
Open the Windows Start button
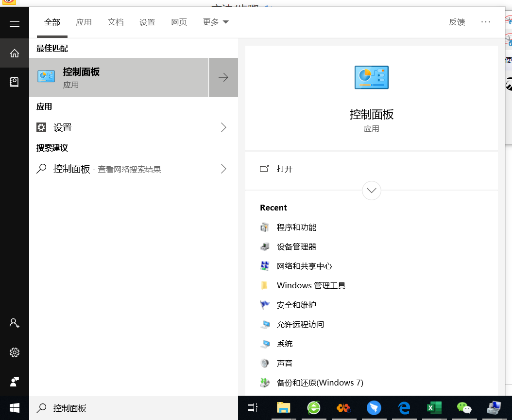point(15,408)
